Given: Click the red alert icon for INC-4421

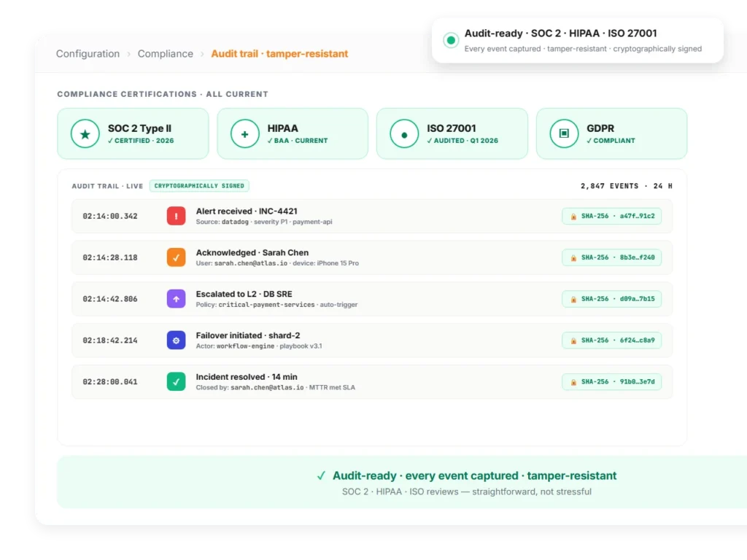Looking at the screenshot, I should pyautogui.click(x=176, y=216).
